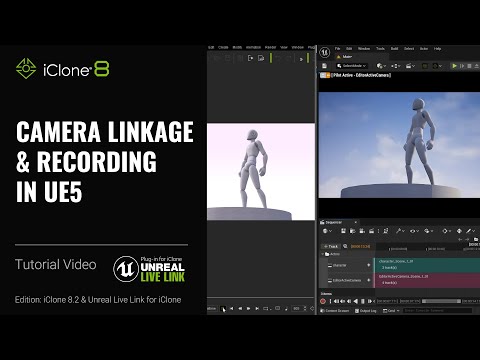Click the Eject icon in Unreal toolbar
The height and width of the screenshot is (360, 480).
477,66
